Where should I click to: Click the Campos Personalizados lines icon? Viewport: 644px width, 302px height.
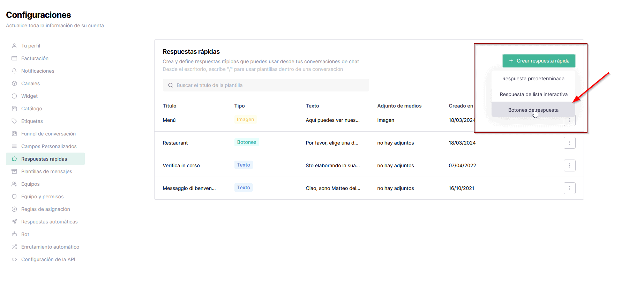14,146
